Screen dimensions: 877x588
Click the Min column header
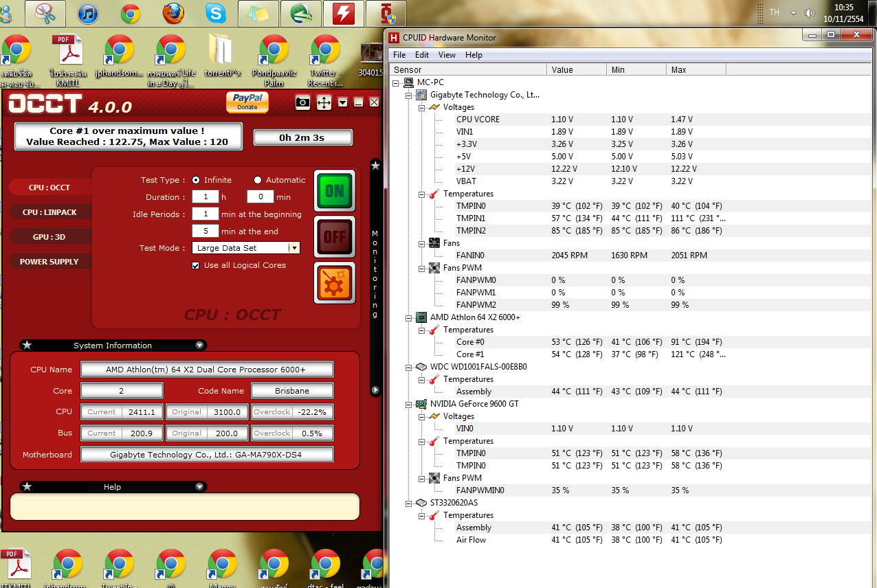(636, 69)
